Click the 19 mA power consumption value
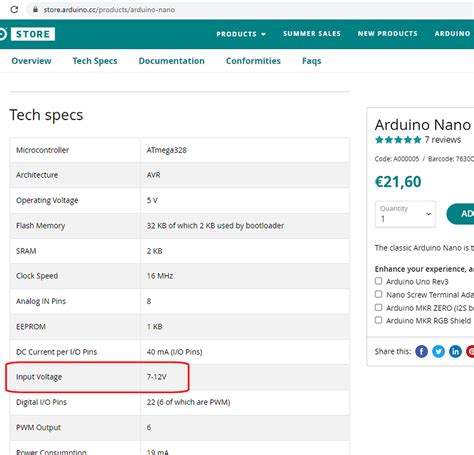 coord(158,452)
